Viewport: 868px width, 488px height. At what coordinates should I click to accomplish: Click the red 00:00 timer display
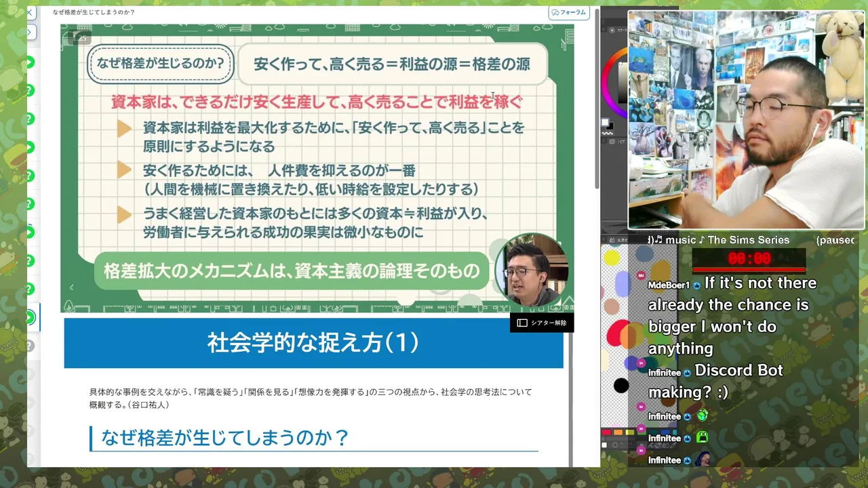click(749, 258)
